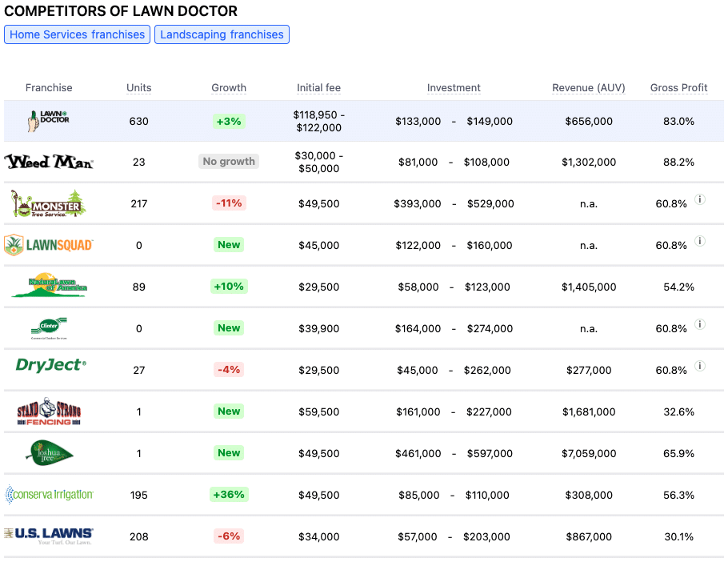The height and width of the screenshot is (566, 728).
Task: Select the 195 units value
Action: 139,496
